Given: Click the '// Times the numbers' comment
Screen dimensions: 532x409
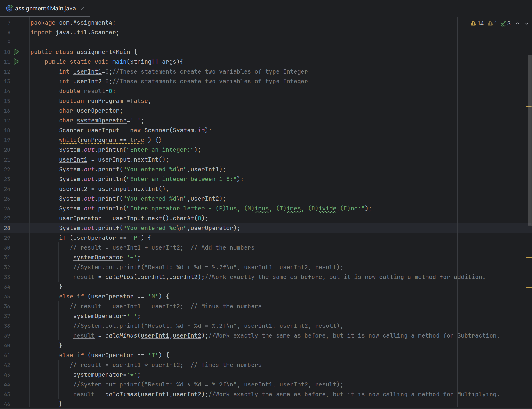Looking at the screenshot, I should (226, 365).
